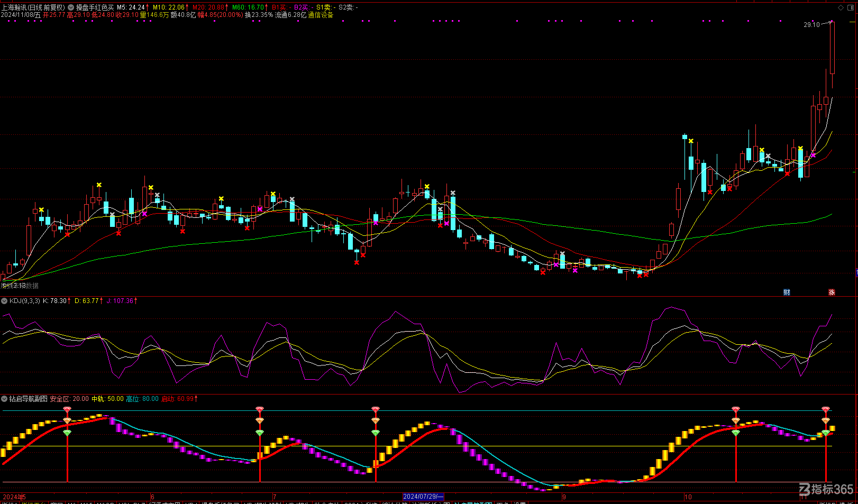
Task: Click the 财 finance icon
Action: (x=787, y=292)
